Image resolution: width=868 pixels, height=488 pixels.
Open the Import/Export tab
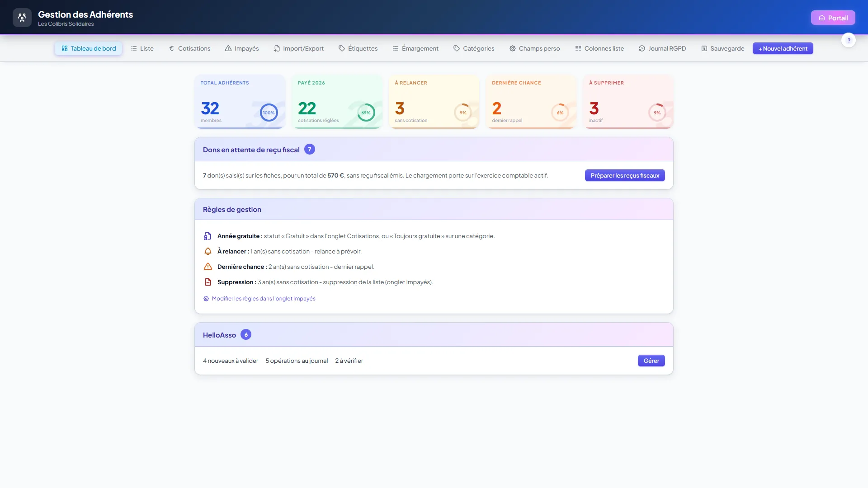(x=299, y=48)
